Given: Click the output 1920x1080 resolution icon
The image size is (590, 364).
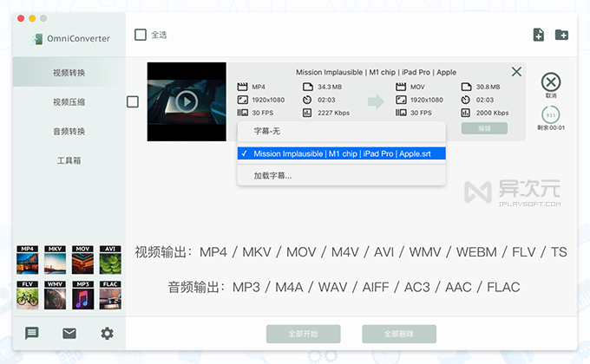Looking at the screenshot, I should click(x=401, y=100).
